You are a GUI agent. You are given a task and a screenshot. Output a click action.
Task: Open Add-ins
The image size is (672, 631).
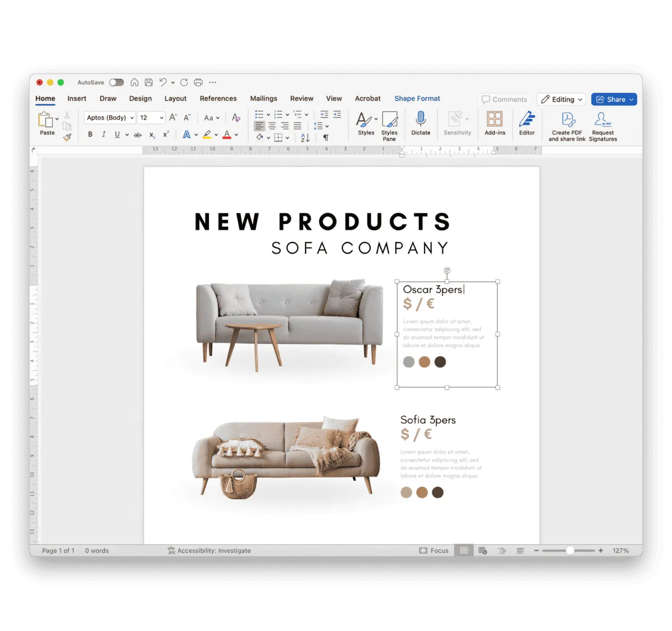[x=495, y=123]
